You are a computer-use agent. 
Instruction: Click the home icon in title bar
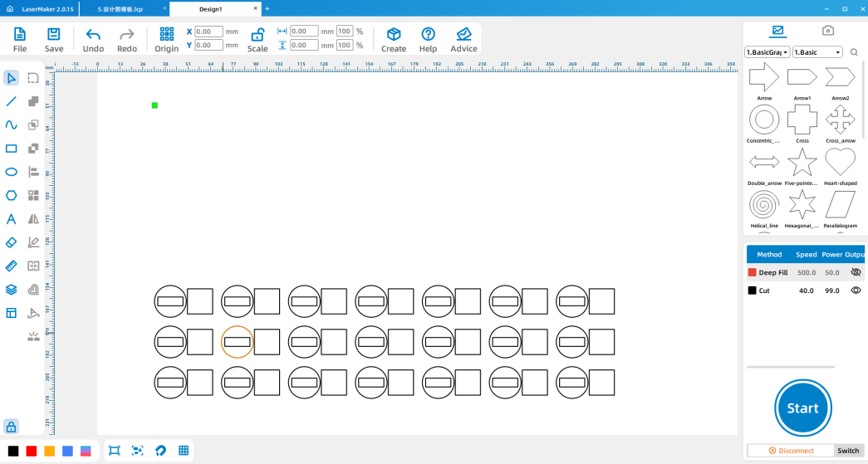click(9, 9)
